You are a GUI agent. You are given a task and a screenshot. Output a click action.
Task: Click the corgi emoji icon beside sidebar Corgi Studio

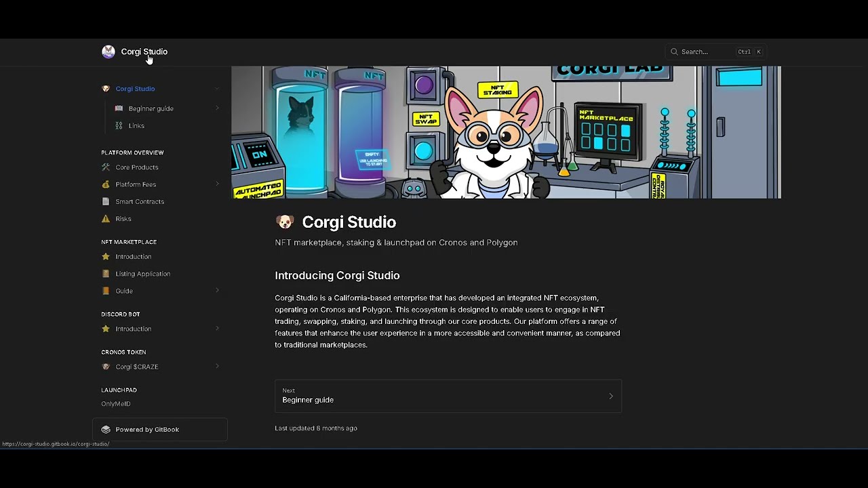(x=106, y=89)
